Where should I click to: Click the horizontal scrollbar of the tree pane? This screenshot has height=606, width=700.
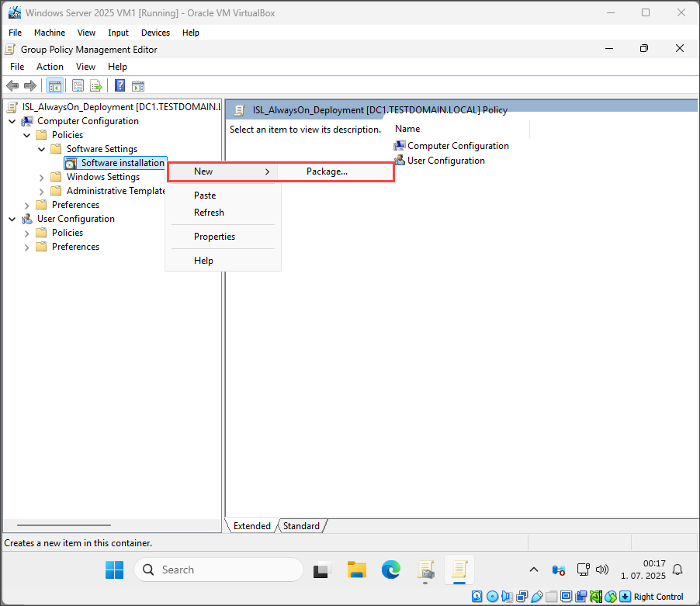[64, 525]
